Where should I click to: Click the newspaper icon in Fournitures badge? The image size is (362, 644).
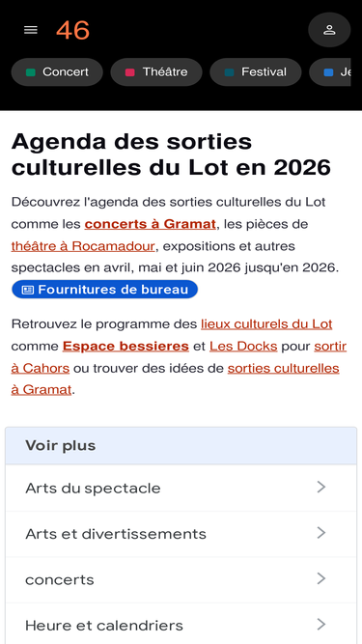[27, 290]
